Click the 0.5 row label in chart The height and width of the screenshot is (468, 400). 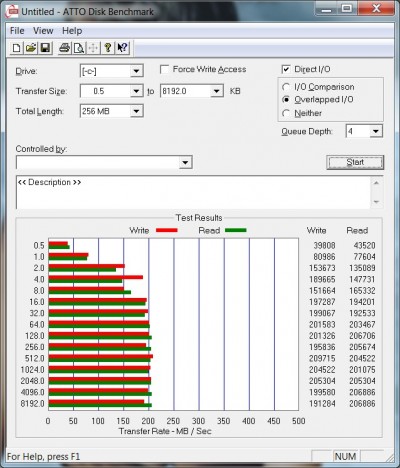pos(39,246)
